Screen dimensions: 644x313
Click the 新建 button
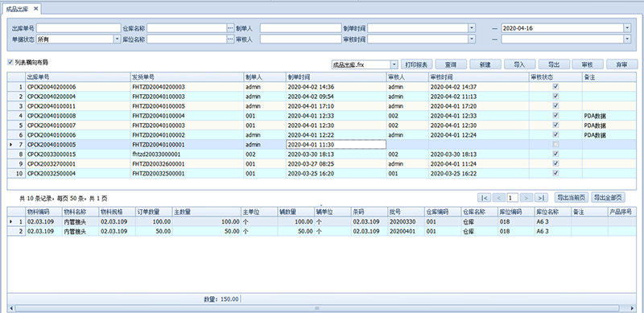[485, 64]
